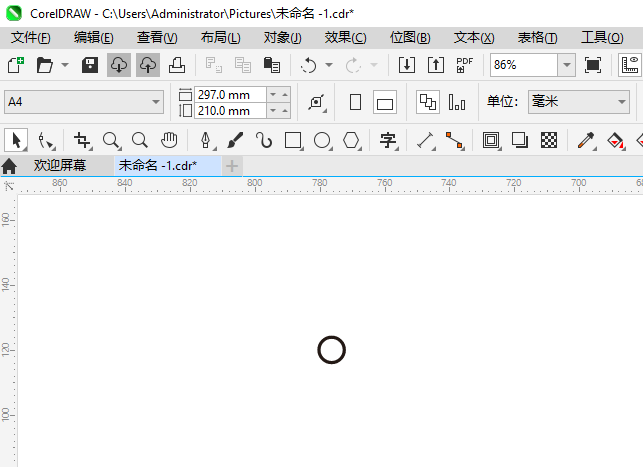The width and height of the screenshot is (643, 467).
Task: Click the page options settings icon
Action: [x=317, y=102]
